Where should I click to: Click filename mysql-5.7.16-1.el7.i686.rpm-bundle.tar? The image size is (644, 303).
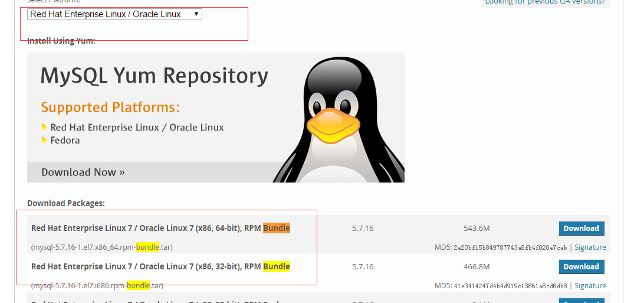[x=97, y=285]
